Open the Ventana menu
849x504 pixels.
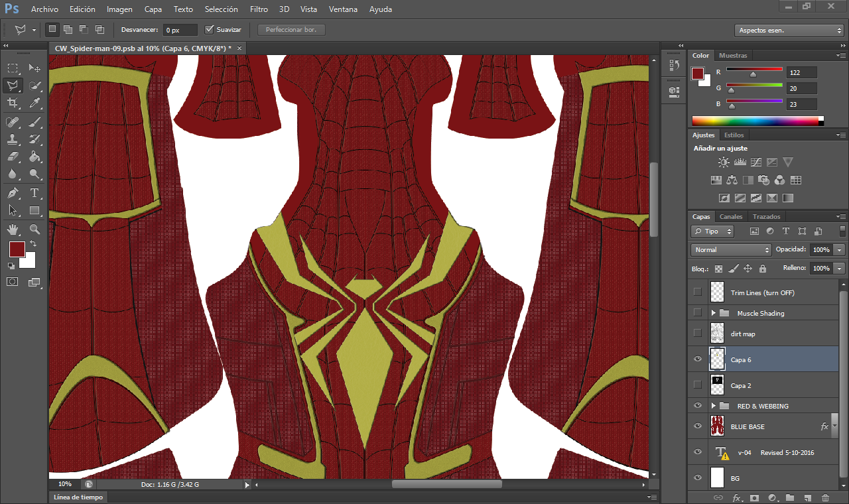click(344, 9)
